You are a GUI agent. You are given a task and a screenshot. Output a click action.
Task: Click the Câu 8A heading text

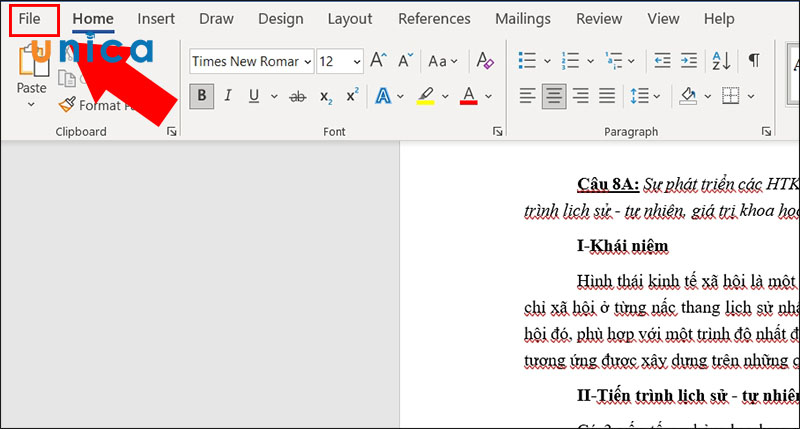609,184
